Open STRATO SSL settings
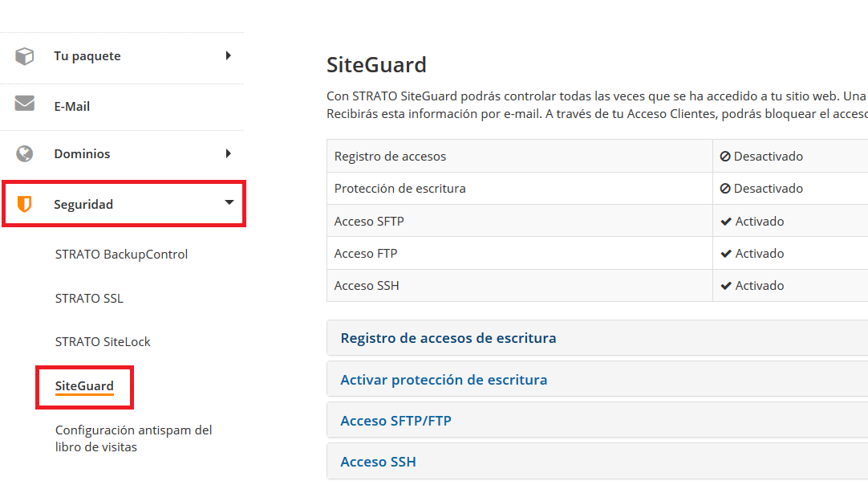868x485 pixels. tap(89, 298)
